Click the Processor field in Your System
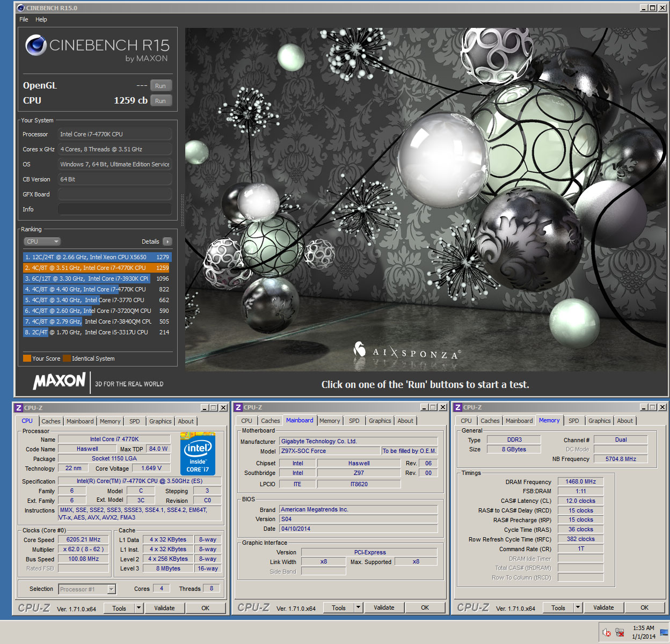This screenshot has height=644, width=670. pyautogui.click(x=115, y=134)
